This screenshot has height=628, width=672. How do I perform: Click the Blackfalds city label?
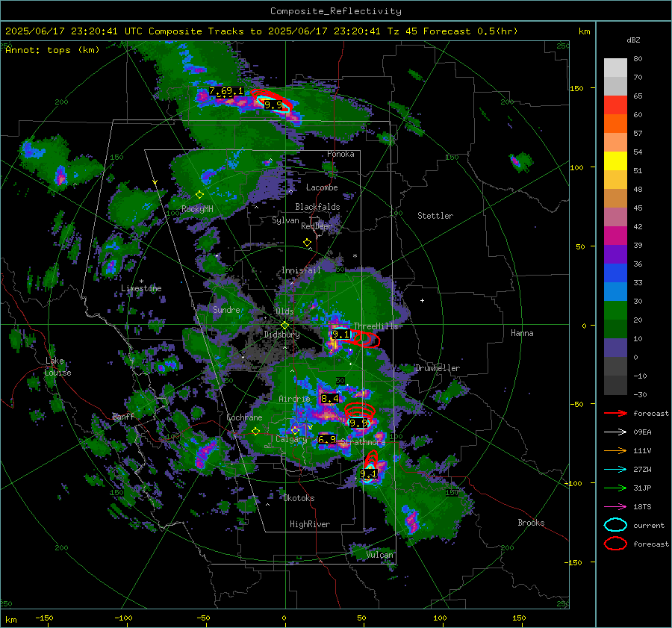tap(317, 207)
